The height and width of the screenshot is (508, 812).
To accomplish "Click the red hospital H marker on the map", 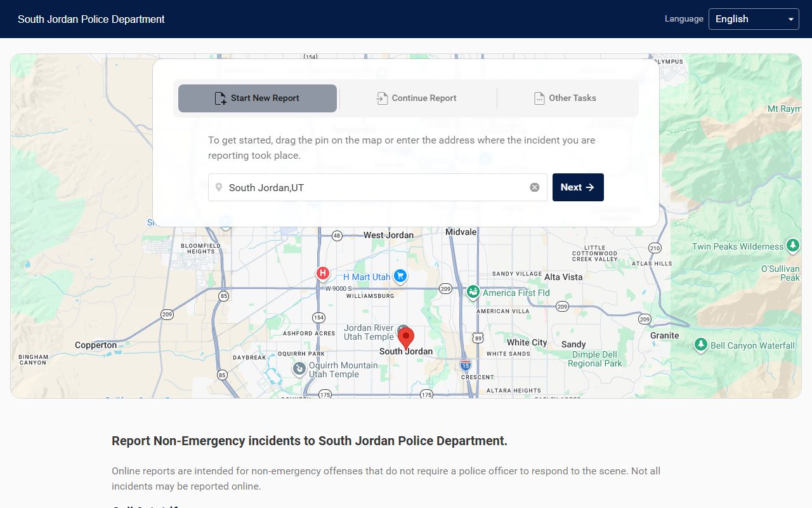I will click(323, 274).
